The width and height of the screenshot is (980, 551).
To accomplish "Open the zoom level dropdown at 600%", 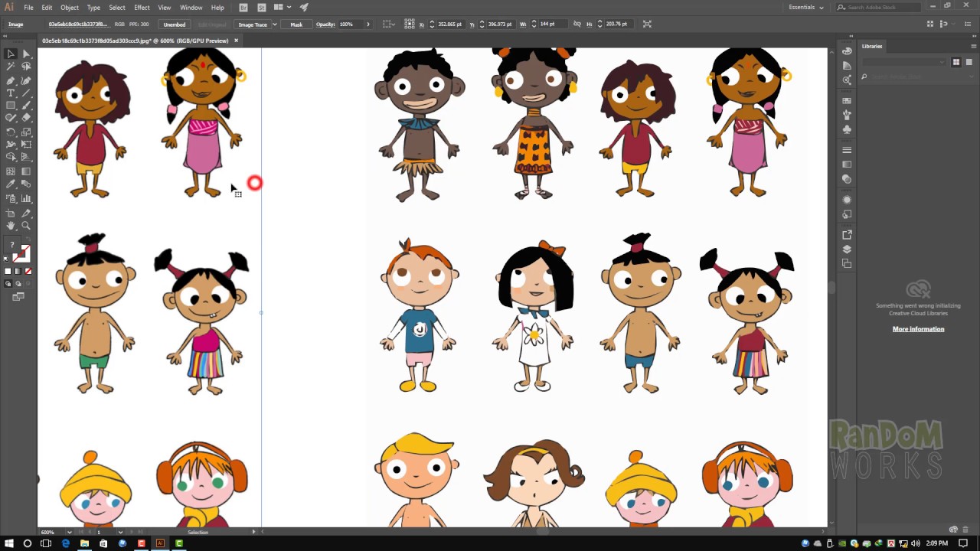I will (69, 532).
